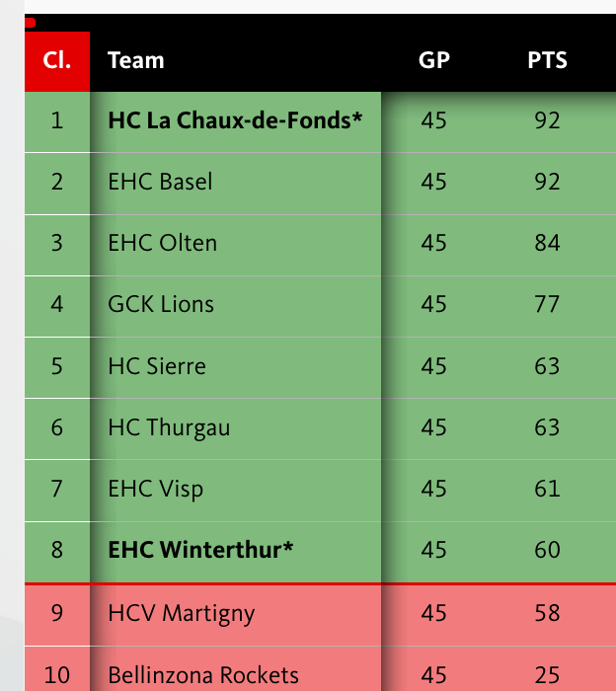Select EHC Olten in the standings

click(x=162, y=243)
